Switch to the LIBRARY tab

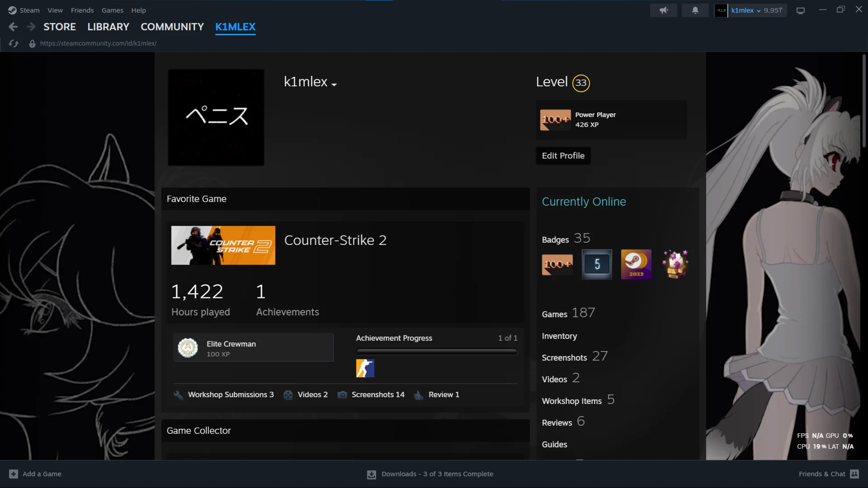108,27
